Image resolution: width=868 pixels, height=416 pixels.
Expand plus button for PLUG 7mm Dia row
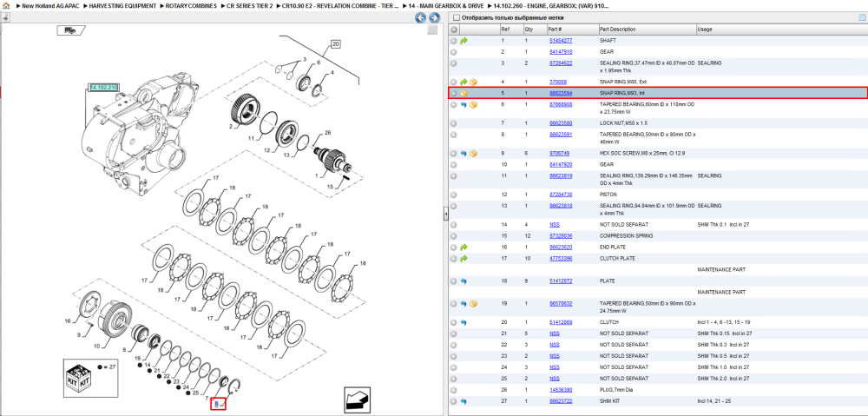[x=453, y=389]
